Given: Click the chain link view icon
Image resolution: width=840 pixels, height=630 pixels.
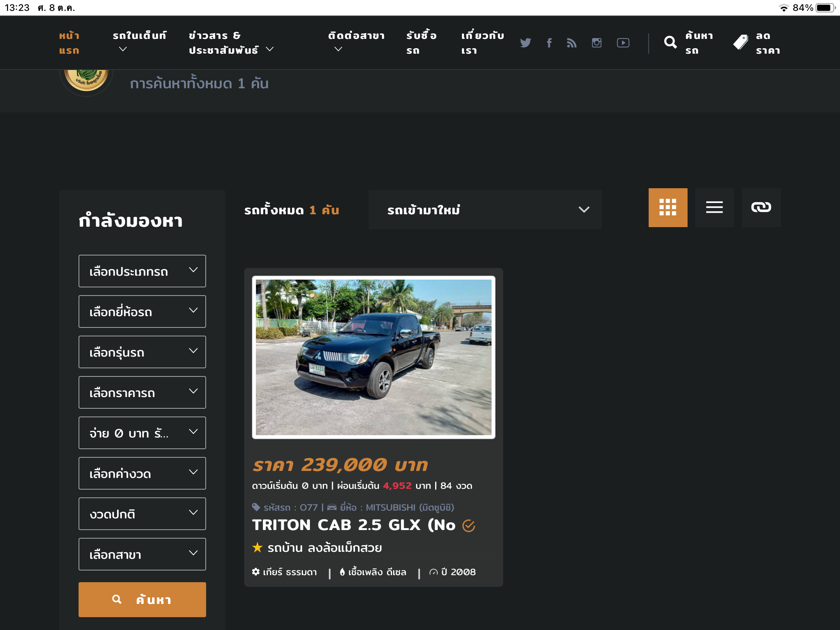Looking at the screenshot, I should tap(761, 207).
